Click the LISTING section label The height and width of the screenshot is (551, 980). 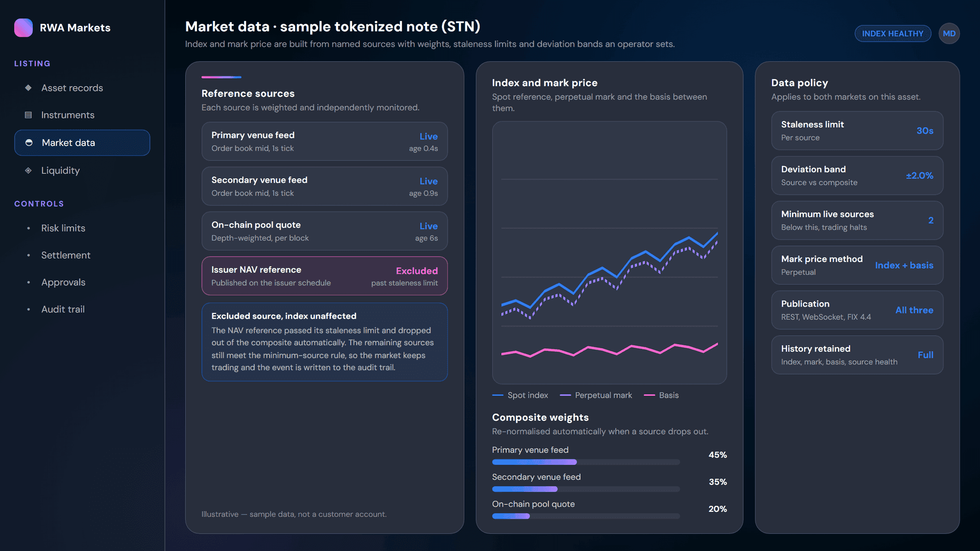(32, 64)
